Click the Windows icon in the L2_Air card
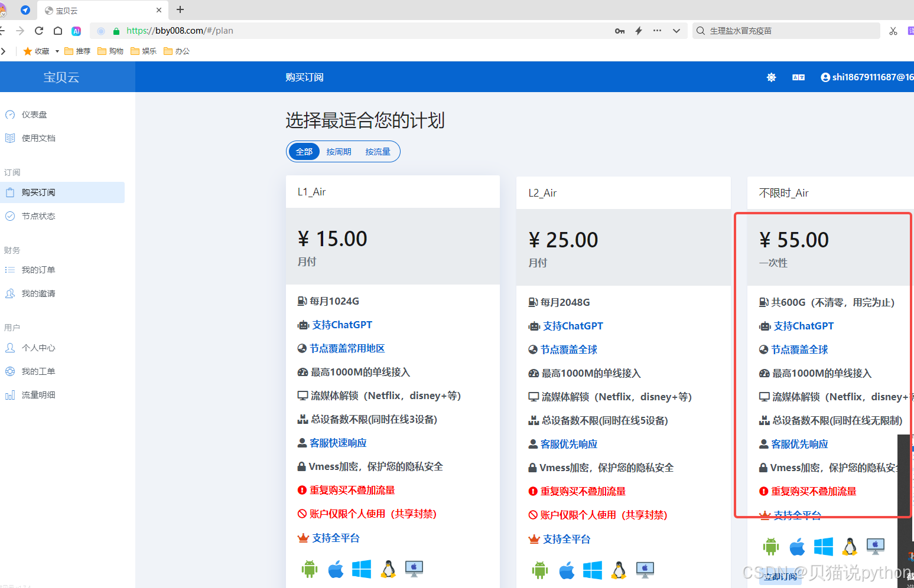This screenshot has height=588, width=914. click(x=593, y=570)
